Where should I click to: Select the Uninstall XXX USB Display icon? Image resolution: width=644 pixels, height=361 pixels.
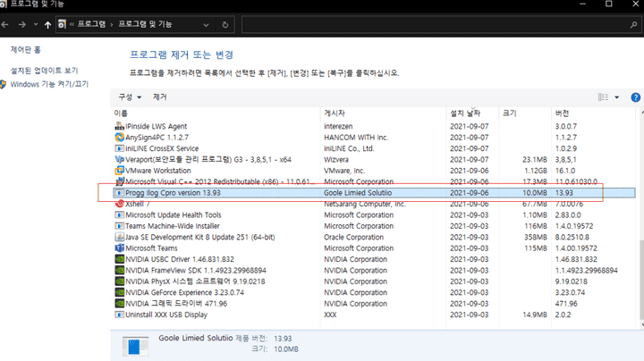click(x=119, y=315)
